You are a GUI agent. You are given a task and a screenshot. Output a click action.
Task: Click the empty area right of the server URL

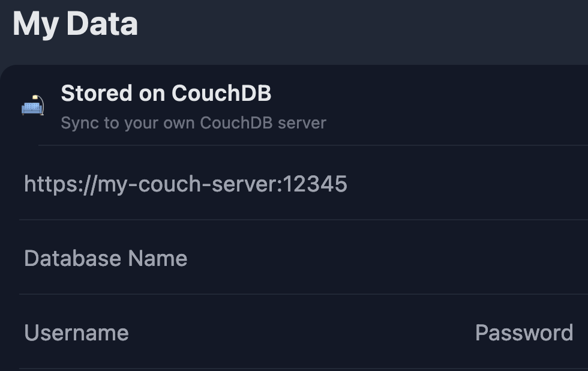pos(467,184)
